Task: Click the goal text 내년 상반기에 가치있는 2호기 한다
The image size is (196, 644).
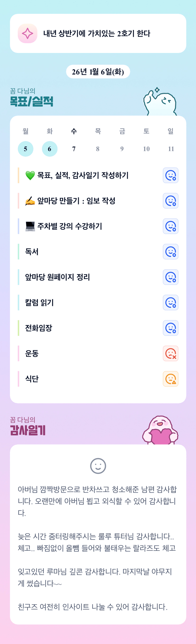Action: [x=97, y=34]
